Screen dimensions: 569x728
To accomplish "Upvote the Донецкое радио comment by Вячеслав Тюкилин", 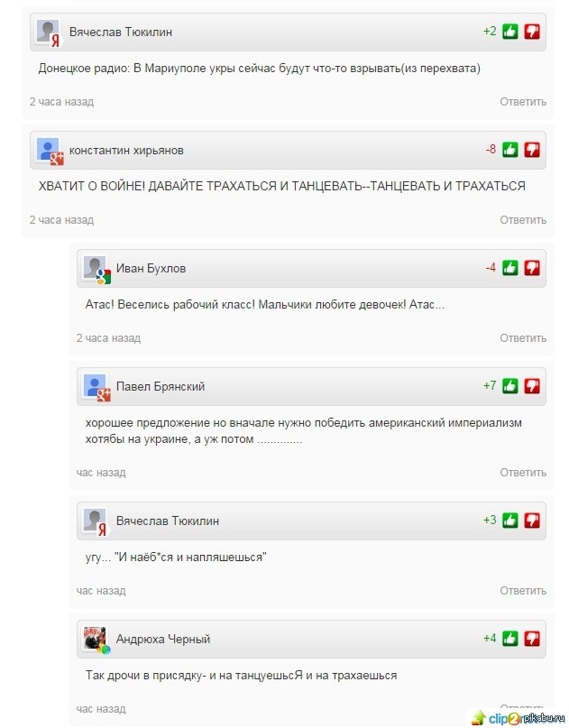I will [510, 32].
